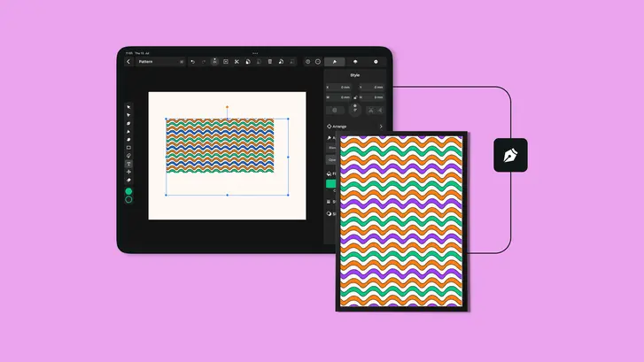Click the X position input field
The width and height of the screenshot is (644, 362).
pyautogui.click(x=338, y=87)
